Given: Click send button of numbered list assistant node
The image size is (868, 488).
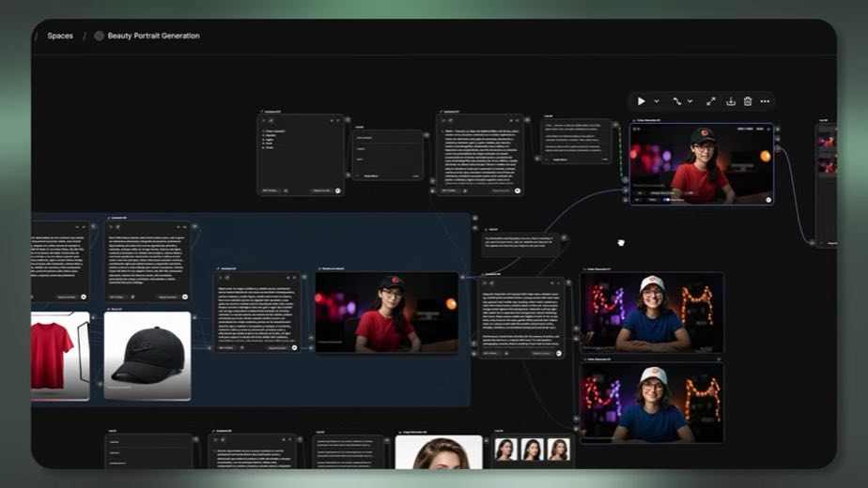Looking at the screenshot, I should [337, 191].
